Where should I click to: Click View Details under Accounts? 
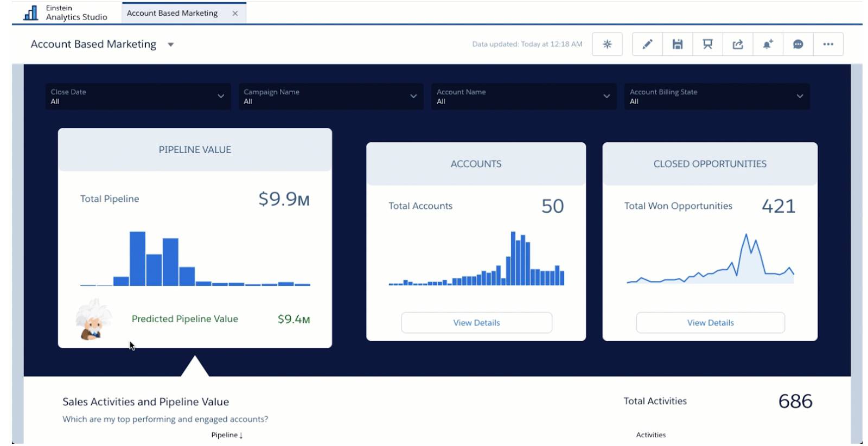tap(477, 322)
